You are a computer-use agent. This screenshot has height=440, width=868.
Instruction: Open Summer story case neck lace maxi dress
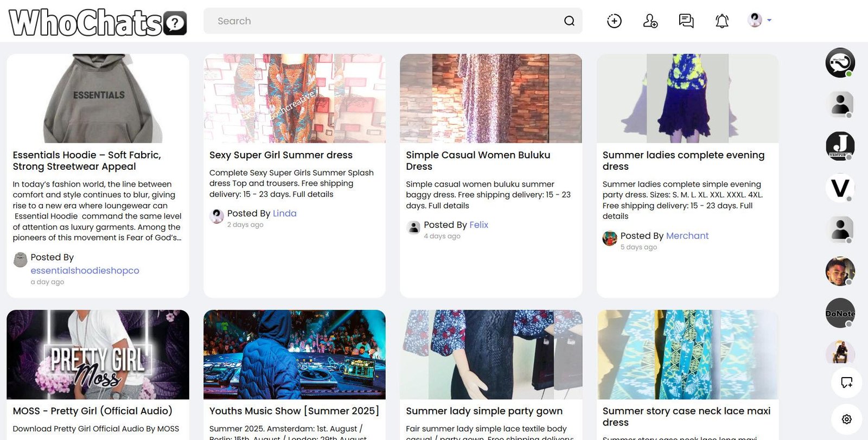(x=686, y=417)
